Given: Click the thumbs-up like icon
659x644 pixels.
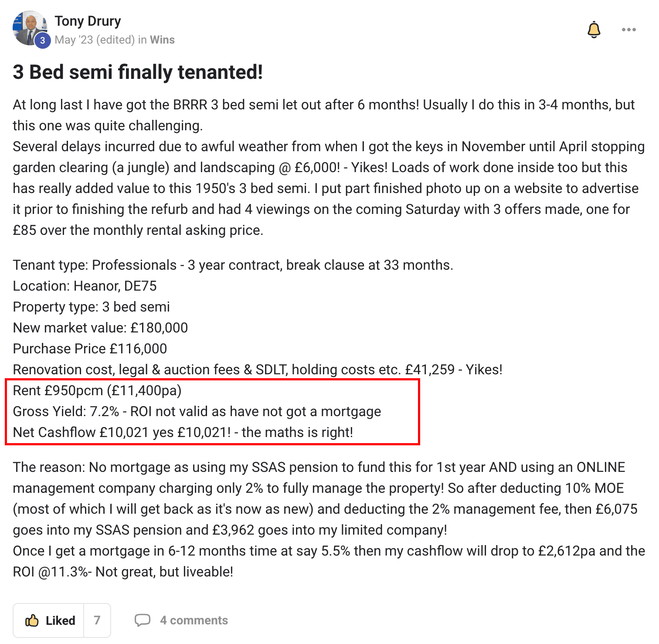Looking at the screenshot, I should point(32,620).
